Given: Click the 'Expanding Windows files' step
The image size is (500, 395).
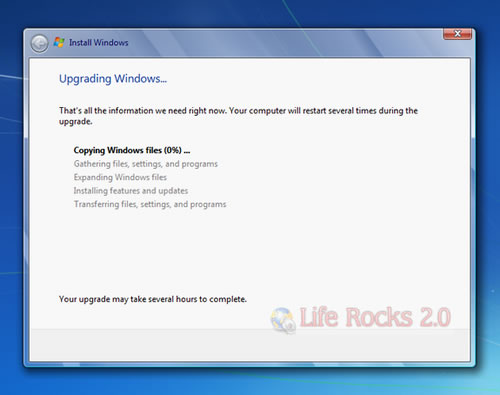Looking at the screenshot, I should (x=120, y=177).
